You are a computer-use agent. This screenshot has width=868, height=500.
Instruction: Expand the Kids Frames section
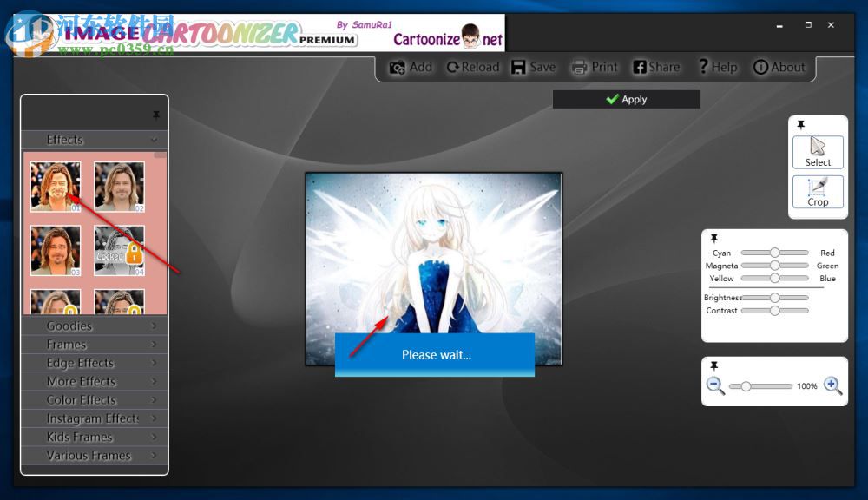tap(94, 437)
